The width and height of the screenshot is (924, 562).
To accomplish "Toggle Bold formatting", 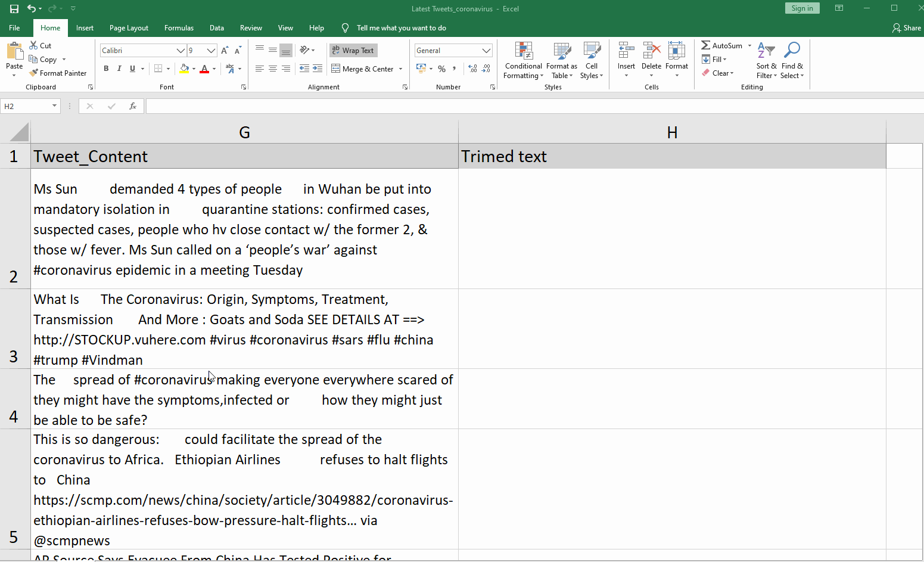I will 106,69.
